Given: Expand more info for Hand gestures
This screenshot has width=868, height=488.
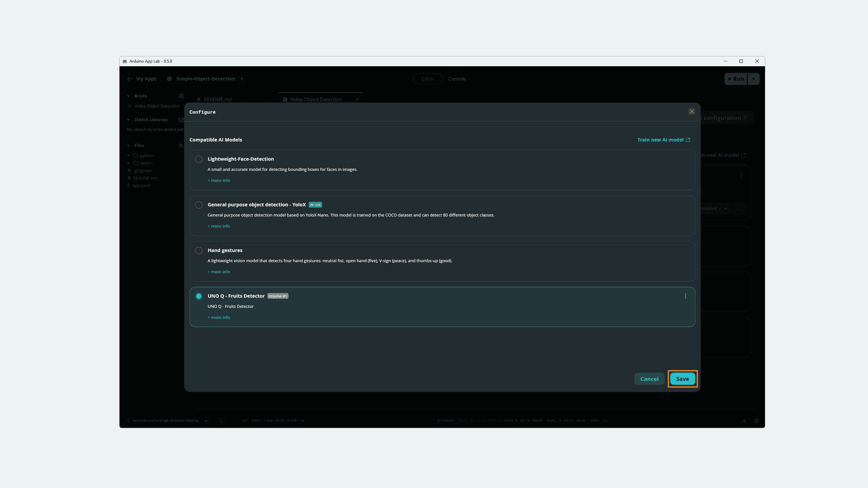Looking at the screenshot, I should click(219, 272).
